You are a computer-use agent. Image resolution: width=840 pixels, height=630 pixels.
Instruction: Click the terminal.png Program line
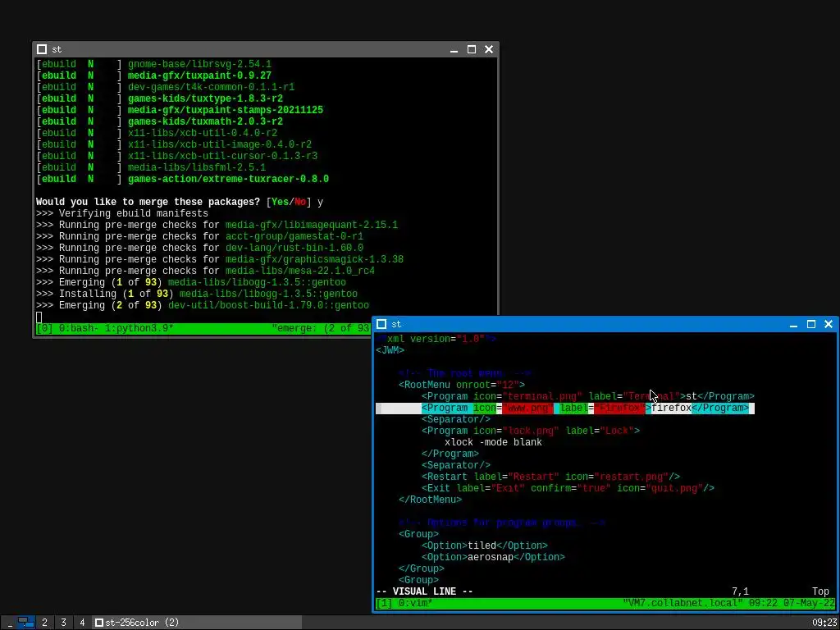pos(587,396)
